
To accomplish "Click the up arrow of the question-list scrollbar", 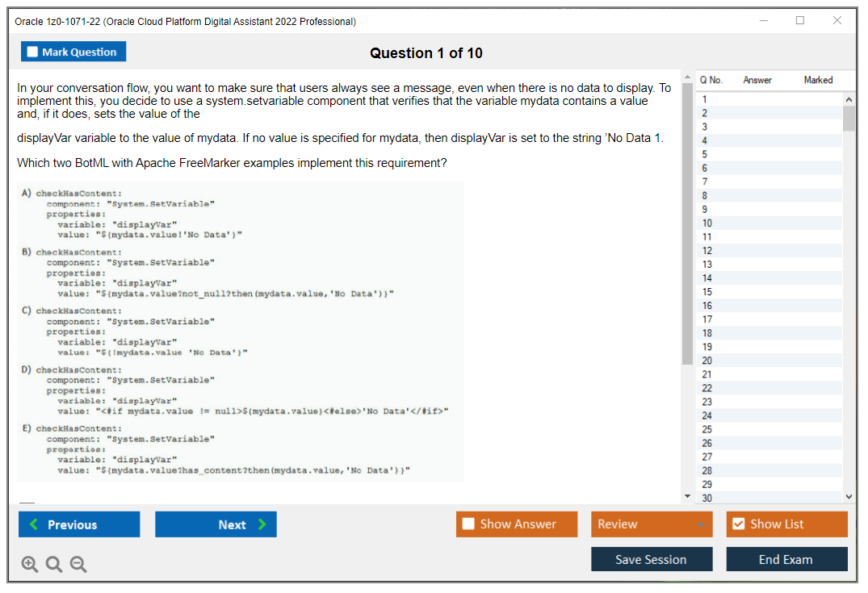I will pyautogui.click(x=849, y=98).
